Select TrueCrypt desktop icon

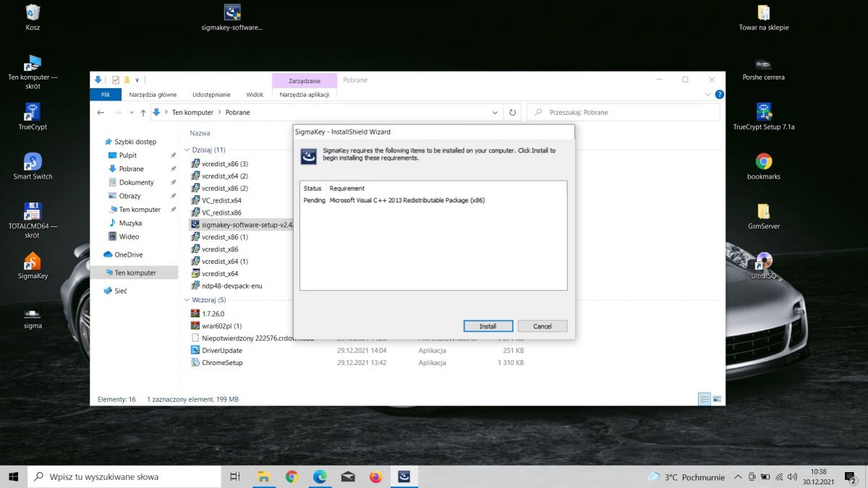(33, 117)
